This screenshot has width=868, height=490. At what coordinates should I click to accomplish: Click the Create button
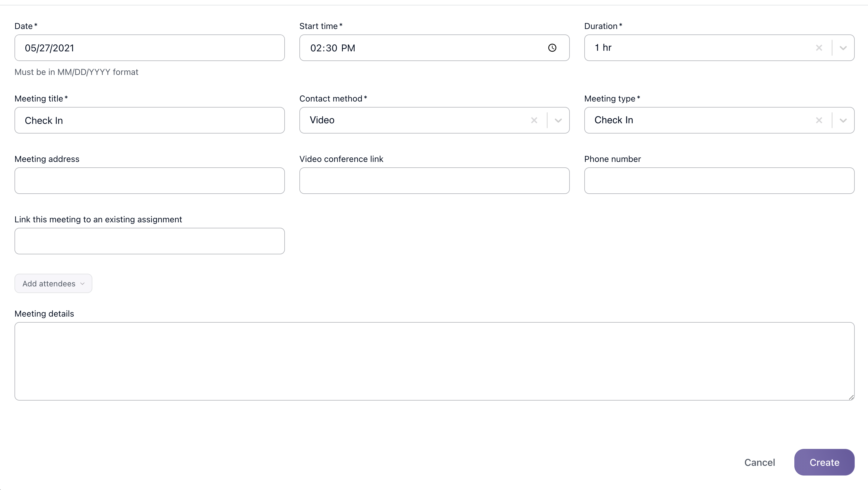[824, 462]
